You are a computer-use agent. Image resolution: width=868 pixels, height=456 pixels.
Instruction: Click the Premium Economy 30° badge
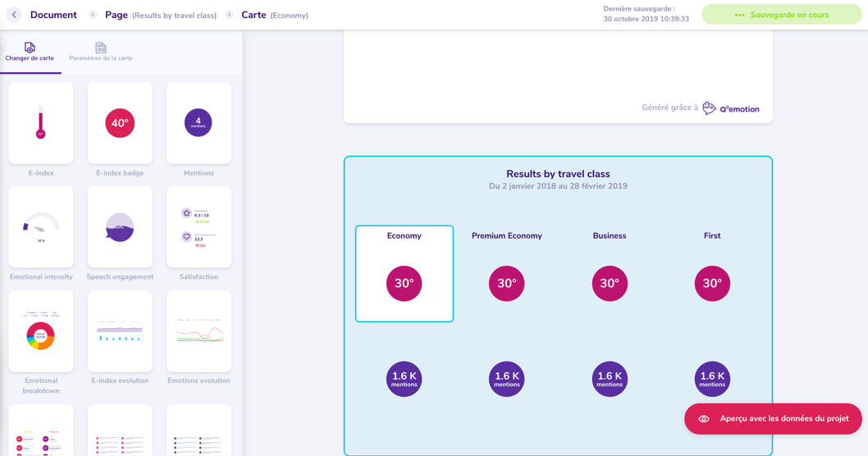pos(506,283)
